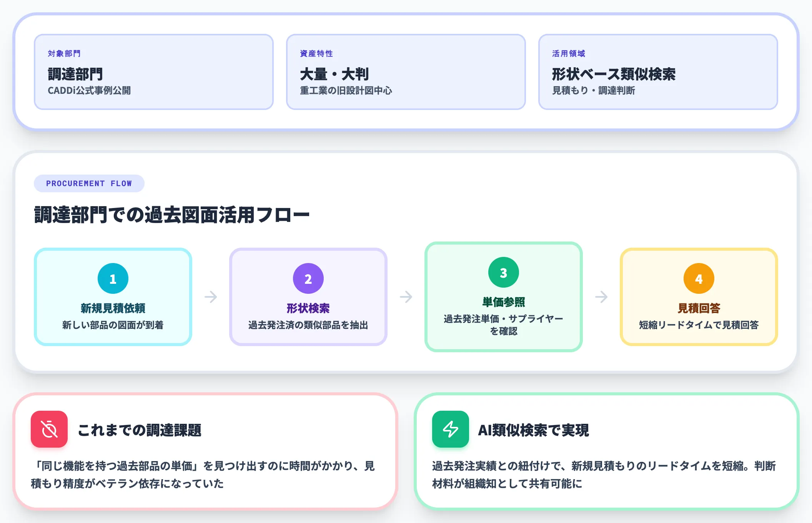Image resolution: width=812 pixels, height=523 pixels.
Task: Open the 調達部門 summary card
Action: click(154, 72)
